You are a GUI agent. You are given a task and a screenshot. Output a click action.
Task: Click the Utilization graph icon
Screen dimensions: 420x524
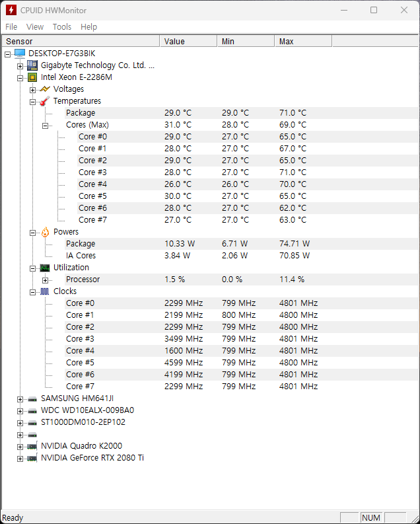tap(45, 268)
